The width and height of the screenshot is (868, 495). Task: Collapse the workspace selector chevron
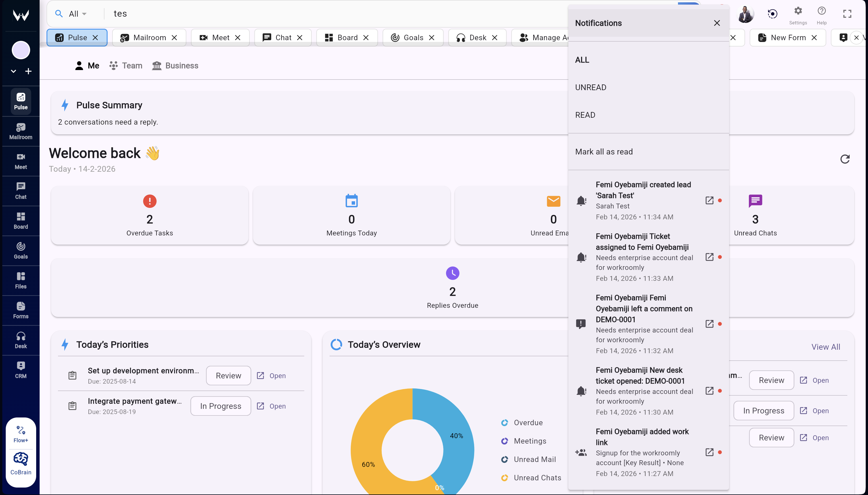(13, 71)
